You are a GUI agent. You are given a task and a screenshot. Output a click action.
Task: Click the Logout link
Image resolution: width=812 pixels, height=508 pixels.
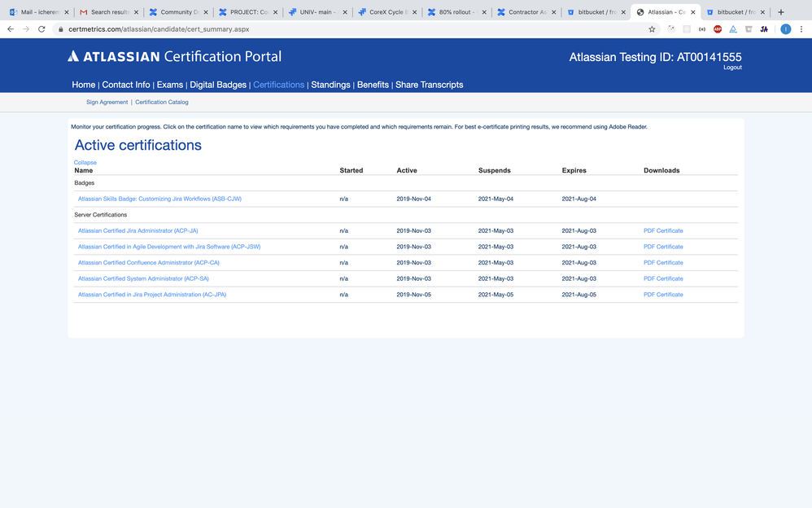[732, 68]
